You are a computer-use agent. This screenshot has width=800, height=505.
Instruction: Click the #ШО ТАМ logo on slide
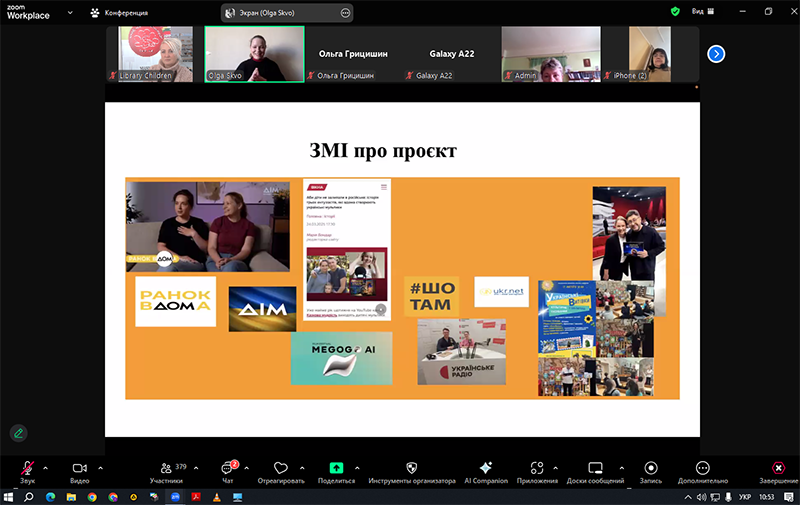[x=431, y=296]
